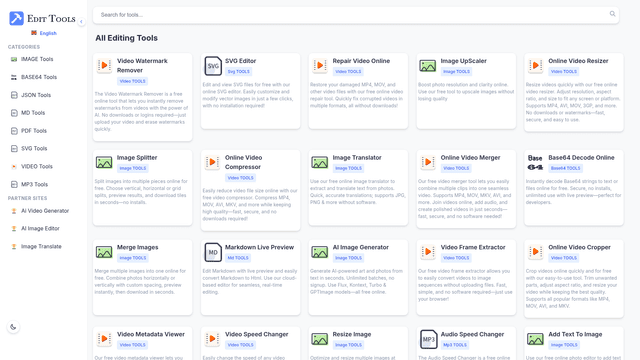Viewport: 640px width, 360px height.
Task: Open the AI Image Generator title
Action: click(360, 247)
